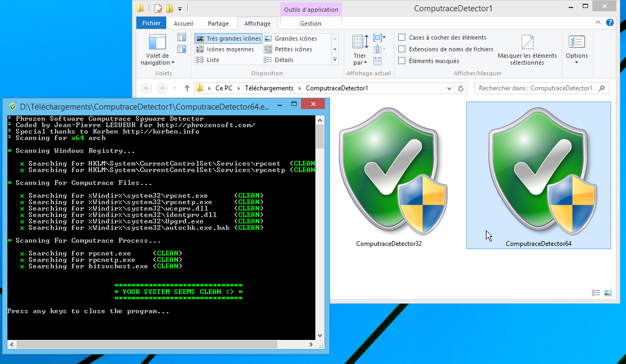Open recent locations dropdown arrow
Image resolution: width=626 pixels, height=364 pixels.
[175, 88]
